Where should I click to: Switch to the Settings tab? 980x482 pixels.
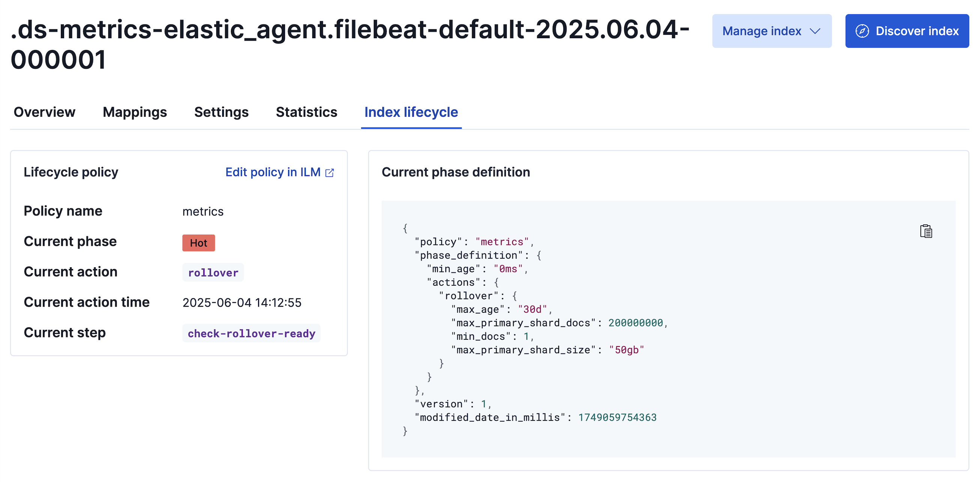(x=221, y=112)
